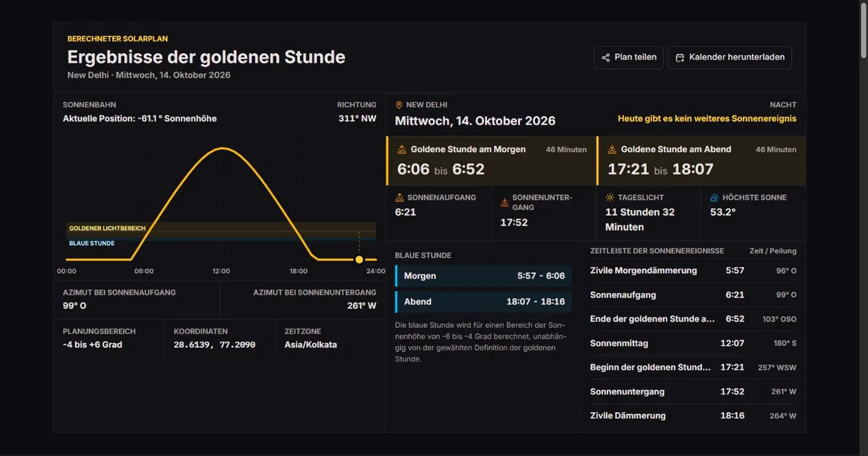Screen dimensions: 868x456
Task: Click the Zivile Morgendämmerung timeline entry
Action: click(x=693, y=271)
